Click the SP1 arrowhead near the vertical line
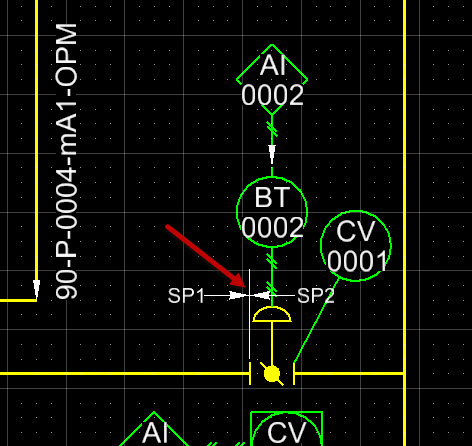The width and height of the screenshot is (472, 446). 239,295
